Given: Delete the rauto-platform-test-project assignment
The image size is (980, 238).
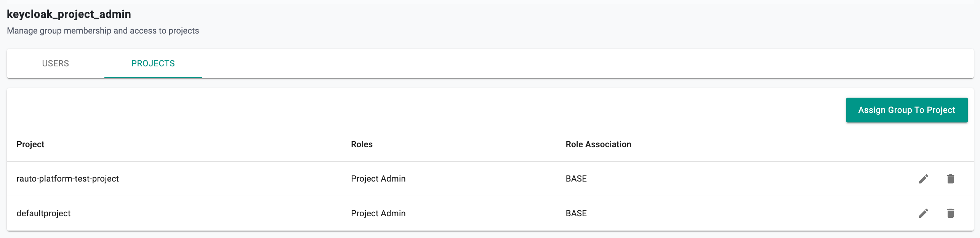Looking at the screenshot, I should [x=950, y=179].
